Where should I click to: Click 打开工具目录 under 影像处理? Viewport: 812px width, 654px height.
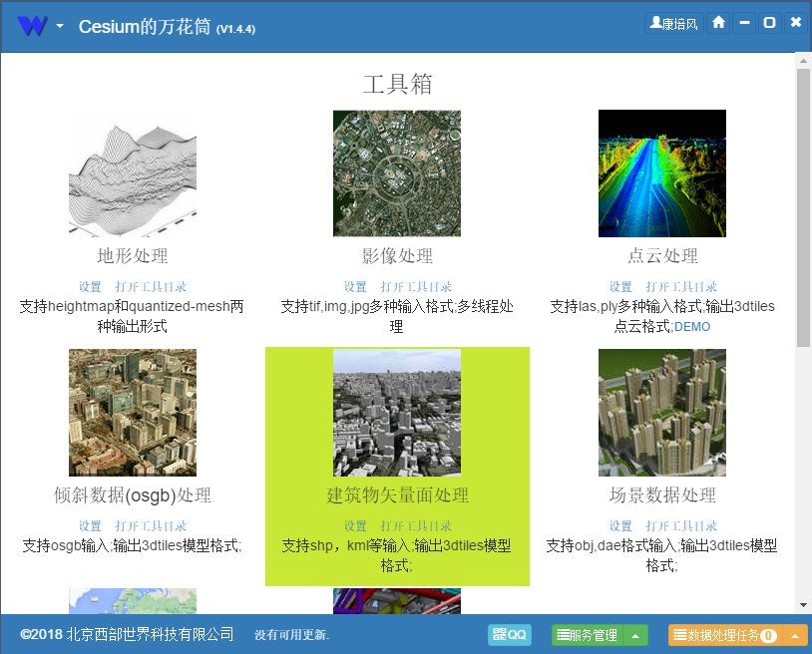click(x=416, y=287)
